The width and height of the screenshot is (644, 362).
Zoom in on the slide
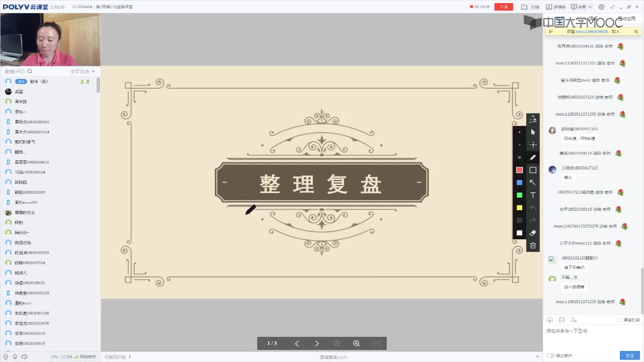[x=356, y=343]
